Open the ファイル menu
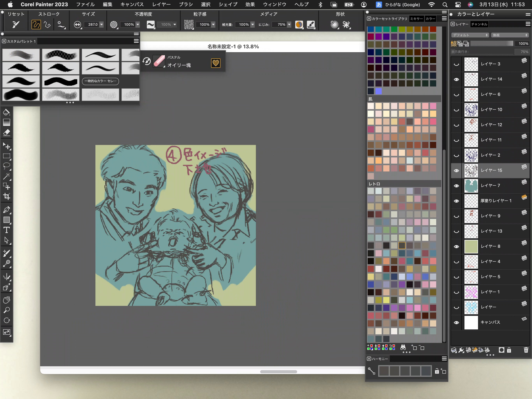The width and height of the screenshot is (532, 399). click(85, 4)
